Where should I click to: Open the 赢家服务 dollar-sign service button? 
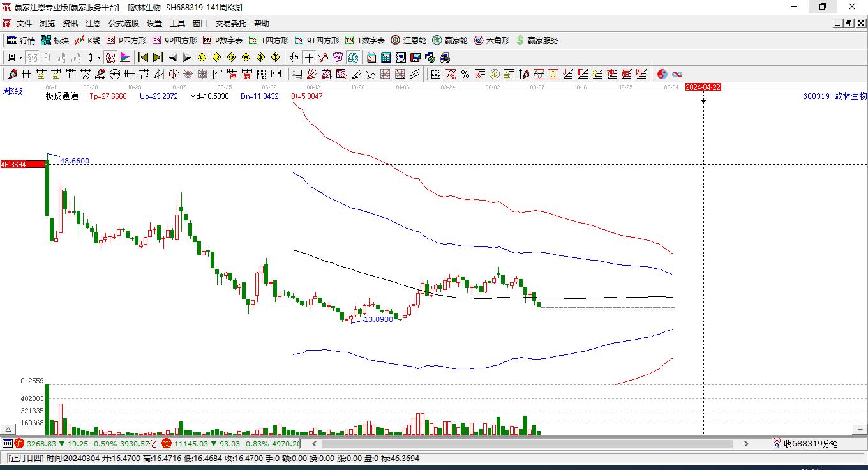coord(537,40)
